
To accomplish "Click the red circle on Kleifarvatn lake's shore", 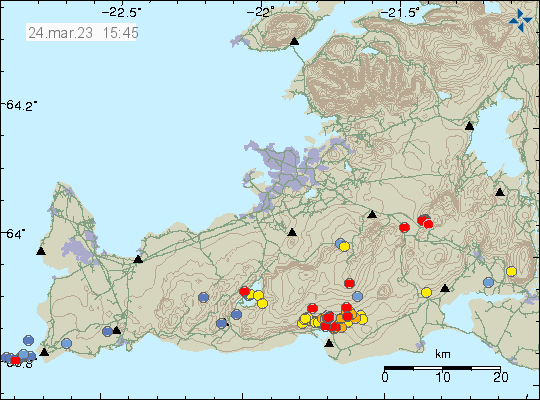I will [x=244, y=291].
